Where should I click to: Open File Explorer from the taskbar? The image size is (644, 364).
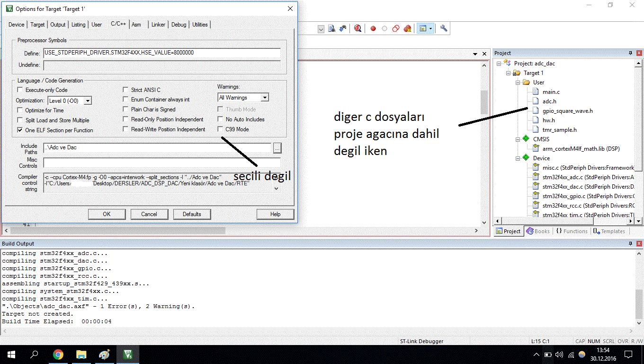pos(81,355)
